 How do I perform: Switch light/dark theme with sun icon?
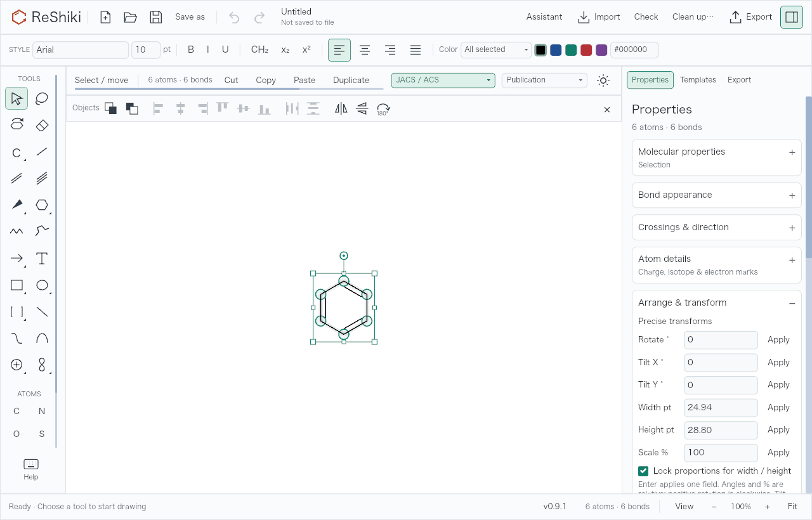[603, 81]
